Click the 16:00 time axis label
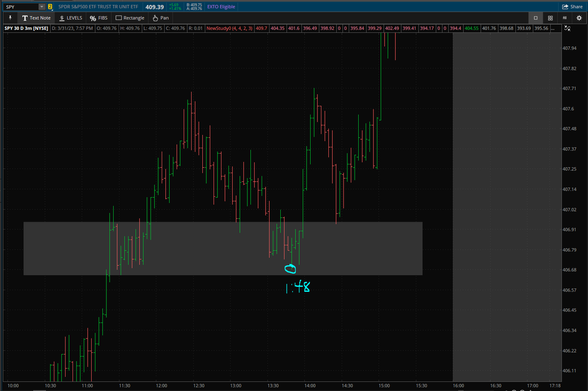Viewport: 588px width, 391px height. click(458, 386)
